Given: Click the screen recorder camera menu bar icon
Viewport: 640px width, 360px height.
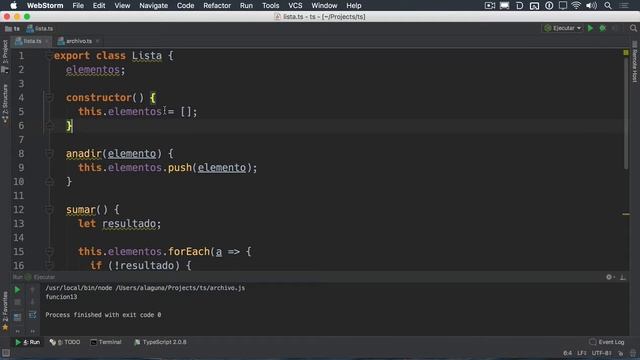Looking at the screenshot, I should (490, 6).
